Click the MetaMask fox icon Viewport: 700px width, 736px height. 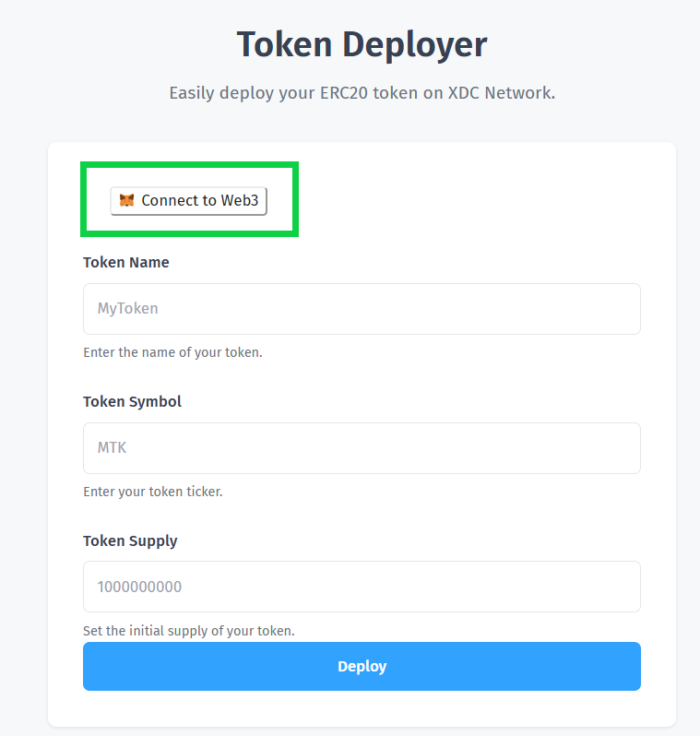click(127, 201)
